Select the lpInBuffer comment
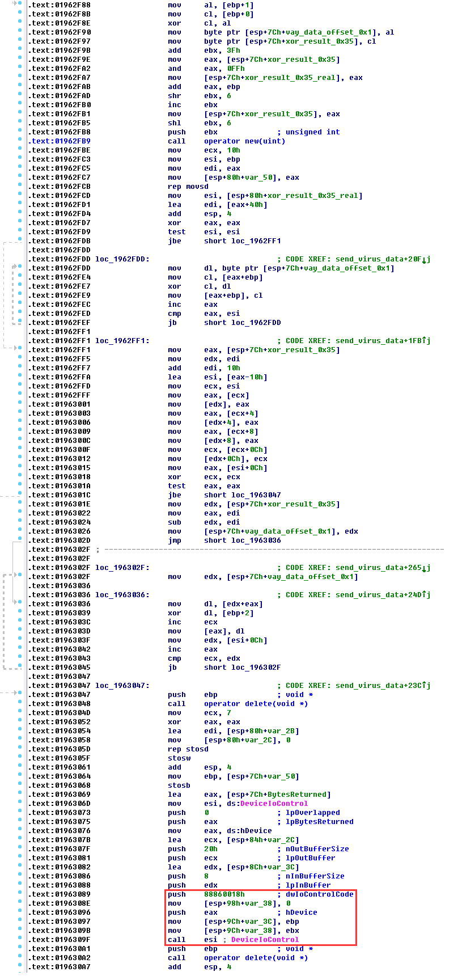Image resolution: width=458 pixels, height=980 pixels. coord(308,885)
